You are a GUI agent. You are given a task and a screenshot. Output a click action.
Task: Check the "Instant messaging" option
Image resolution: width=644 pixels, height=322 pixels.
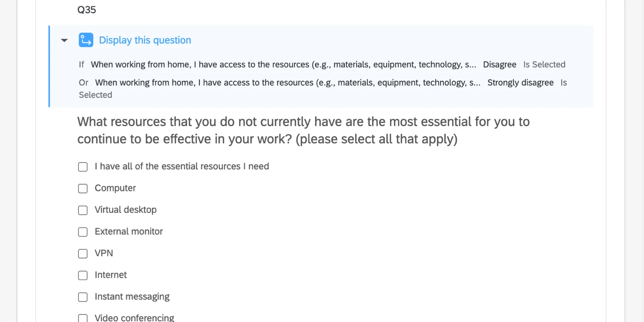83,297
